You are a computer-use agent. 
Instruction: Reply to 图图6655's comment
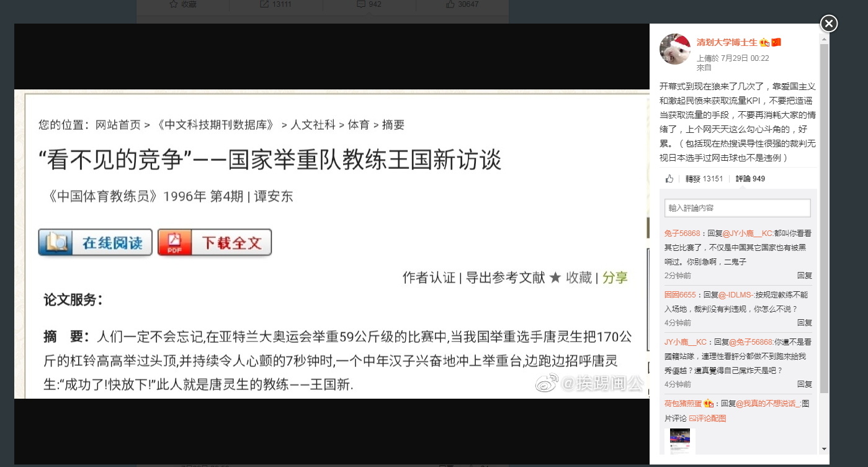click(x=805, y=323)
